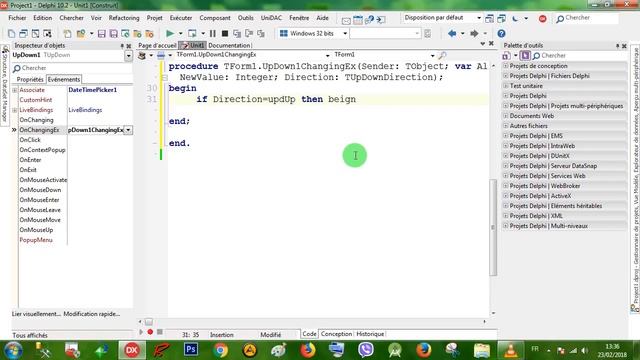The image size is (640, 360).
Task: Open the Refactoring menu
Action: tap(124, 18)
